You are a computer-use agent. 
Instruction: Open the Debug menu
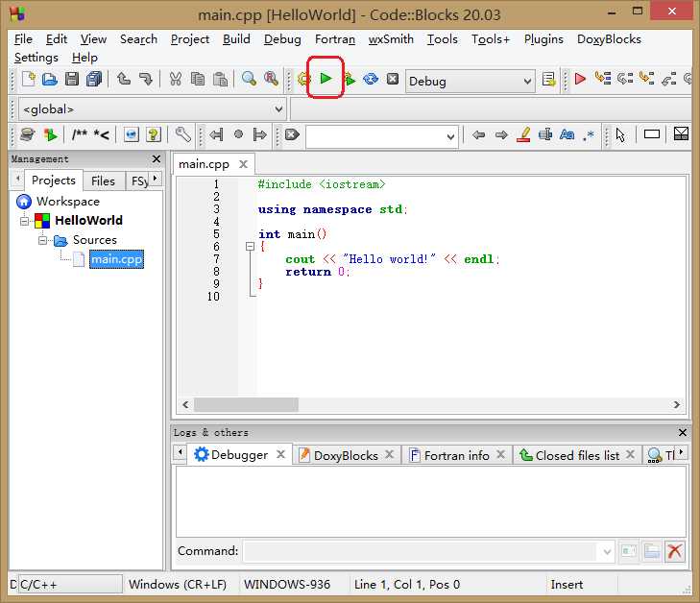(x=282, y=39)
